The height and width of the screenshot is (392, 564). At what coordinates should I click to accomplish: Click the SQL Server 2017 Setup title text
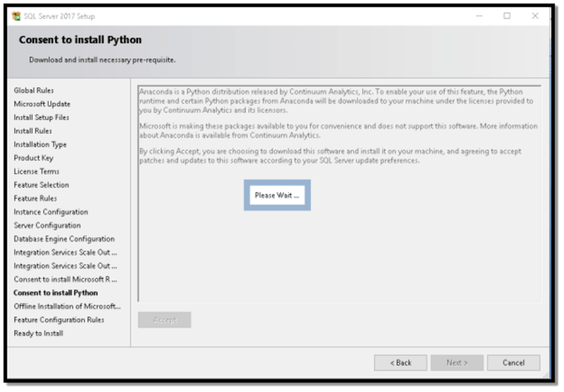[x=59, y=16]
